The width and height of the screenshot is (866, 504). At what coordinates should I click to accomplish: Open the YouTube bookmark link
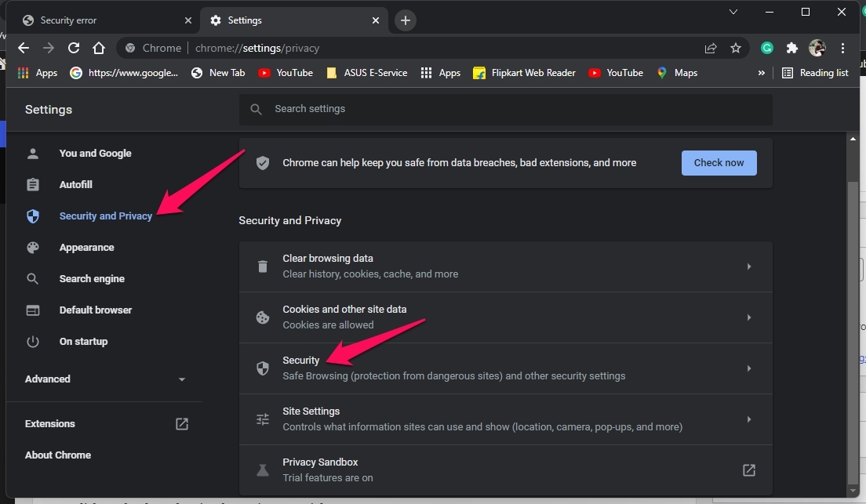coord(286,73)
